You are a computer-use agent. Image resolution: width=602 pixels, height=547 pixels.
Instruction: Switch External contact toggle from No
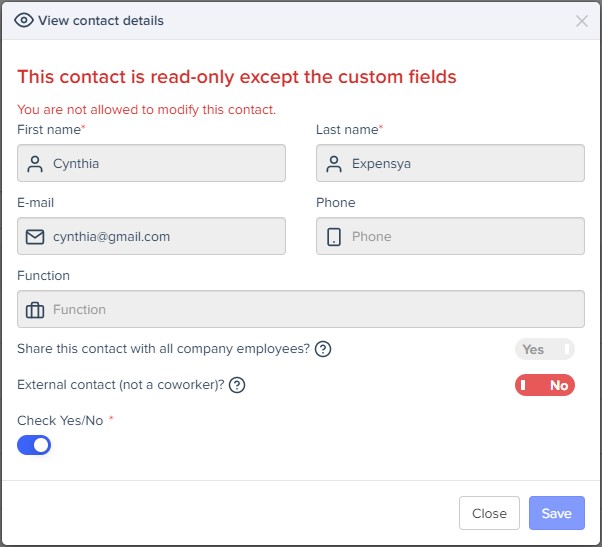[x=545, y=385]
